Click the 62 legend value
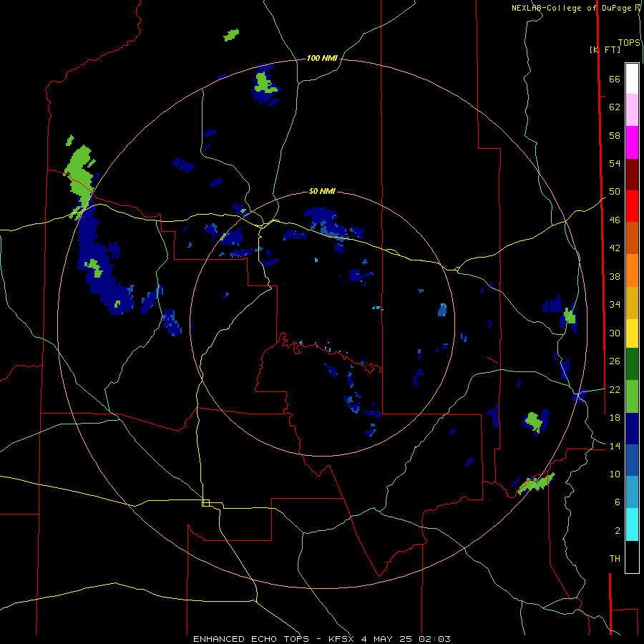Image resolution: width=644 pixels, height=644 pixels. point(615,107)
